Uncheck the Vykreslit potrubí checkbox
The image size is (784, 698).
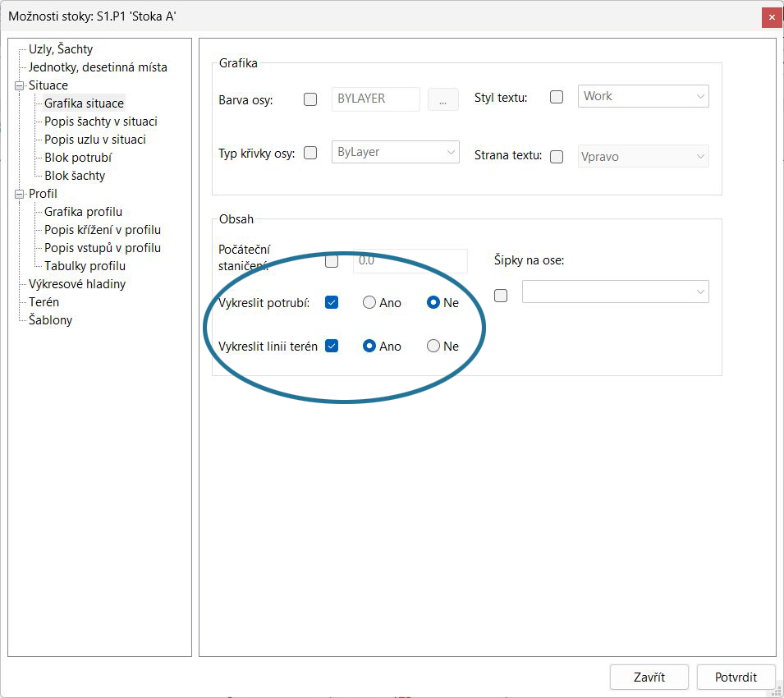click(x=332, y=302)
